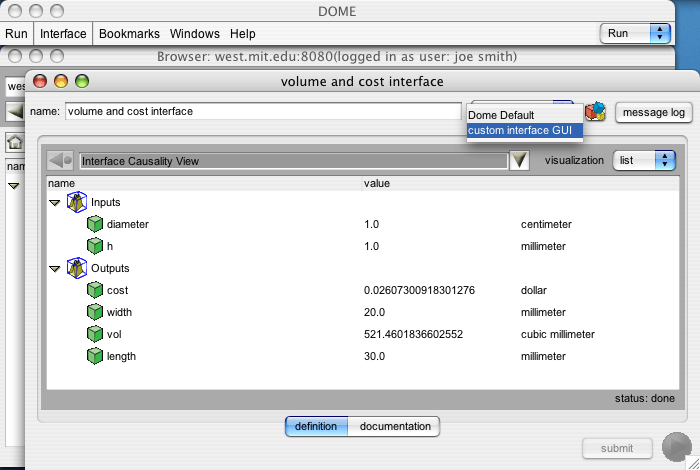Expand the Interface Causality View arrow

[519, 160]
